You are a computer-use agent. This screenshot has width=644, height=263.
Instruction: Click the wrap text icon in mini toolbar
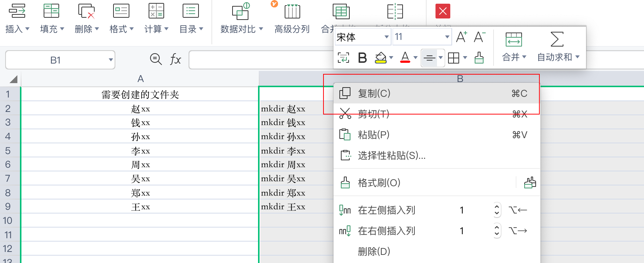pos(343,58)
